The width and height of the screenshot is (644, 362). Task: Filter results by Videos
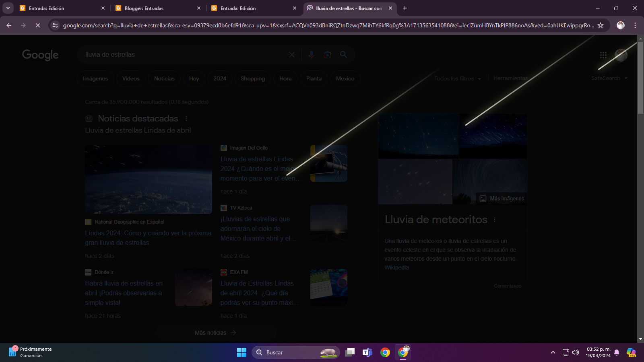click(x=131, y=78)
